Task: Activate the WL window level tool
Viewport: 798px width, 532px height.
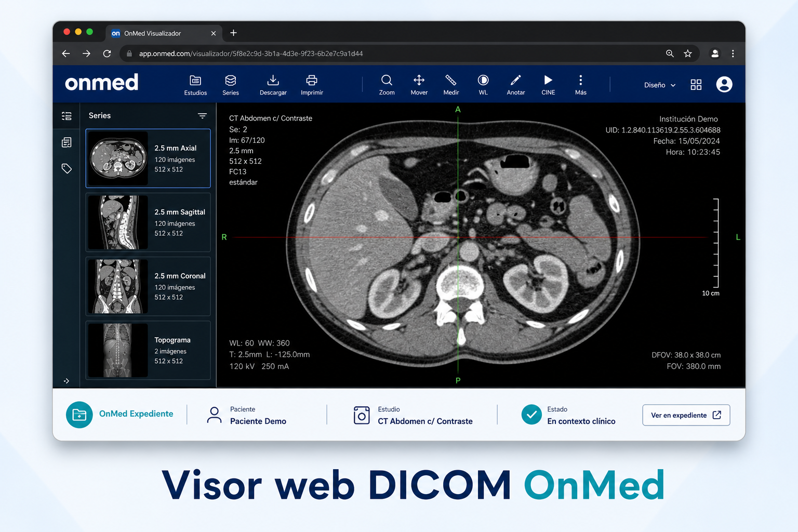Action: click(x=483, y=85)
